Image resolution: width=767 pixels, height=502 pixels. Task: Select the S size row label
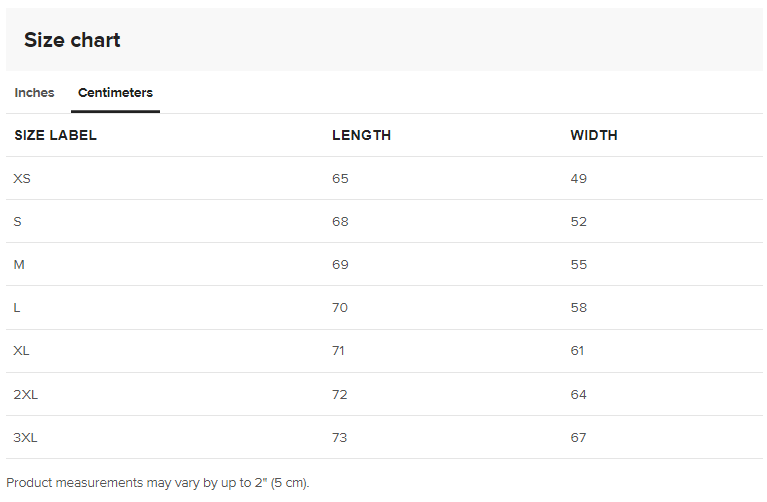[x=18, y=222]
